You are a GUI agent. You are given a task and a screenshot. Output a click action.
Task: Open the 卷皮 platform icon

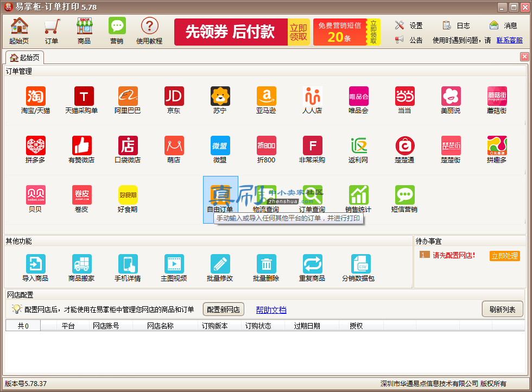click(81, 199)
